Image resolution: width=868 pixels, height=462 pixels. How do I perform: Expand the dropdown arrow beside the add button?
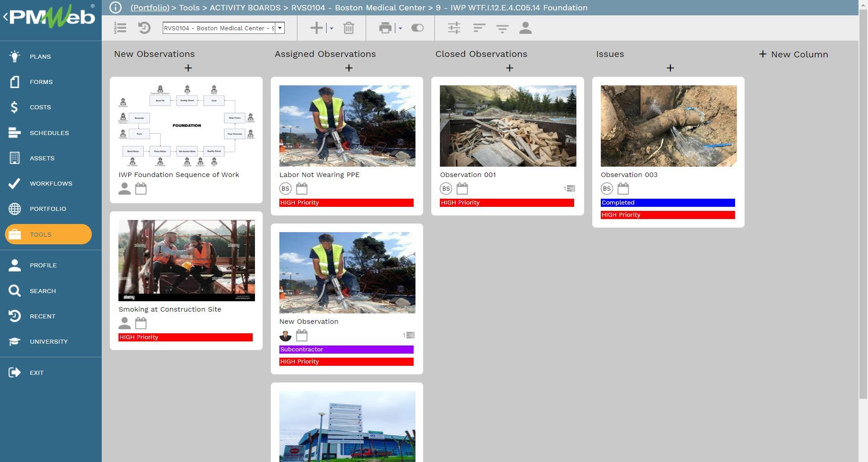click(330, 28)
